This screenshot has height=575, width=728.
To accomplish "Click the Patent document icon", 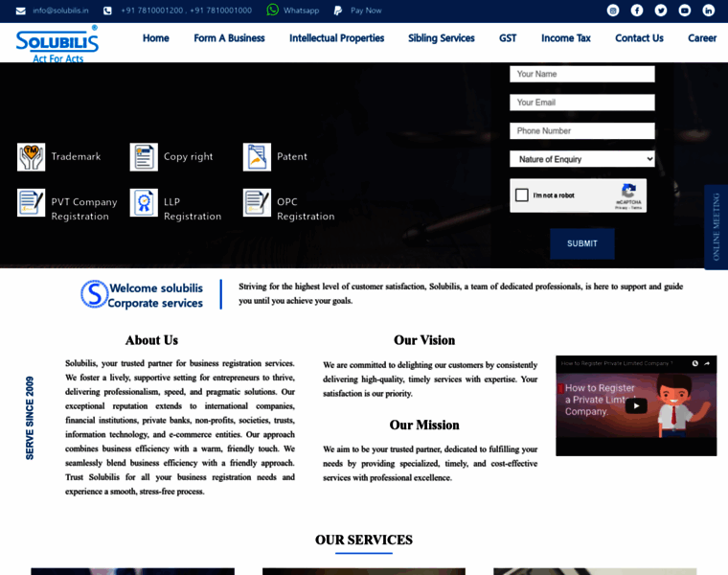I will (x=257, y=157).
